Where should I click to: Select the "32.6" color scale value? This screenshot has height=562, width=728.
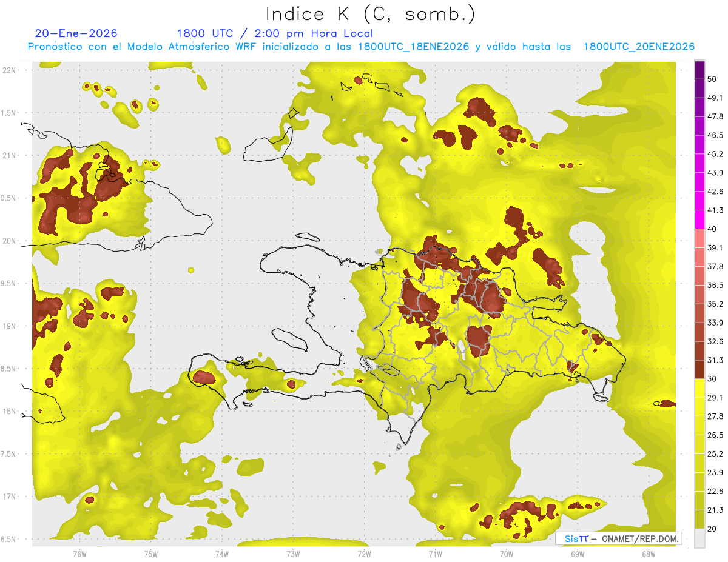(715, 341)
